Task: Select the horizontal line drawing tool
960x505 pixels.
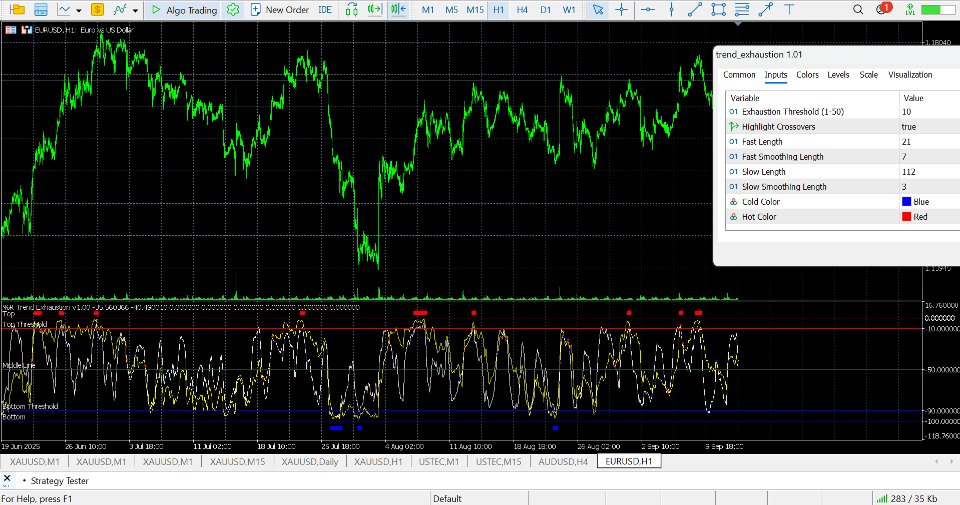Action: pos(648,9)
